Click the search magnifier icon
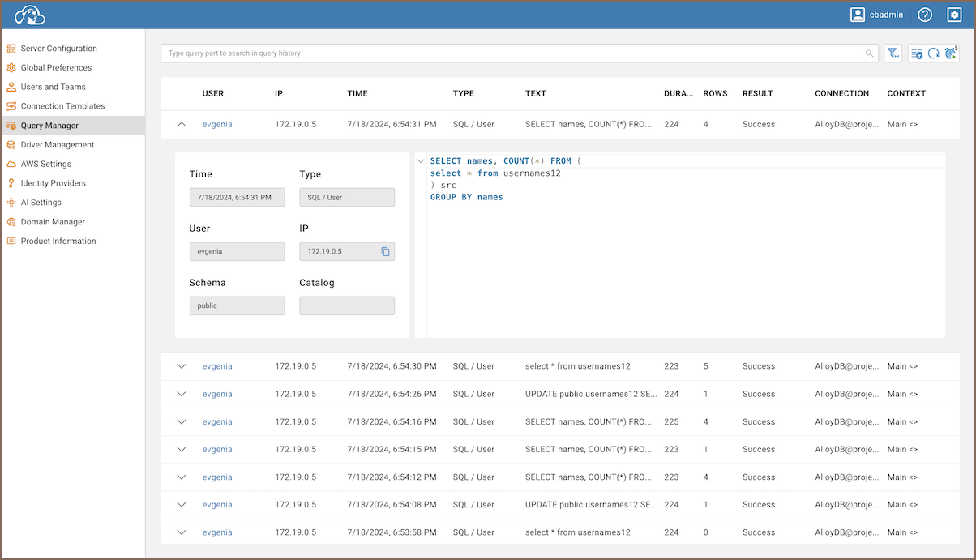 coord(870,53)
